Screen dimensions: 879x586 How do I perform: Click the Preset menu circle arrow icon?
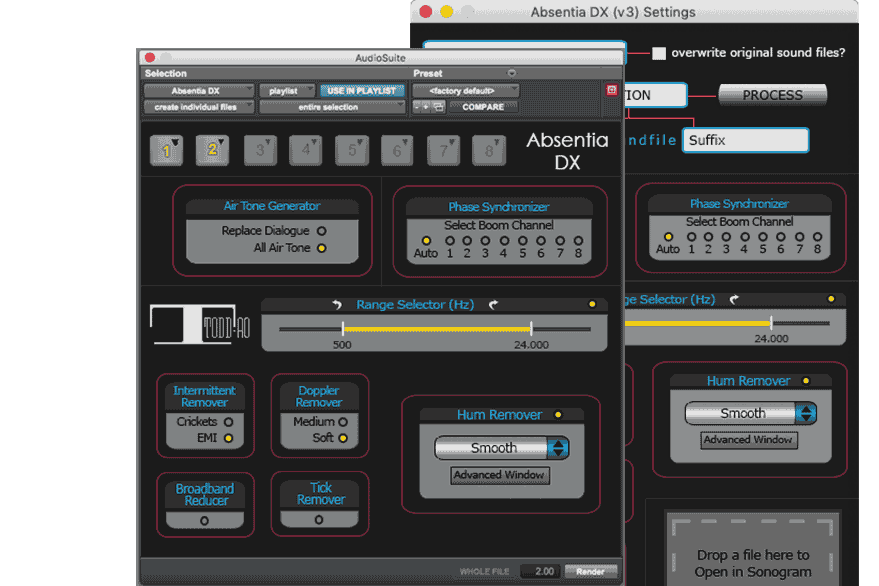tap(511, 73)
